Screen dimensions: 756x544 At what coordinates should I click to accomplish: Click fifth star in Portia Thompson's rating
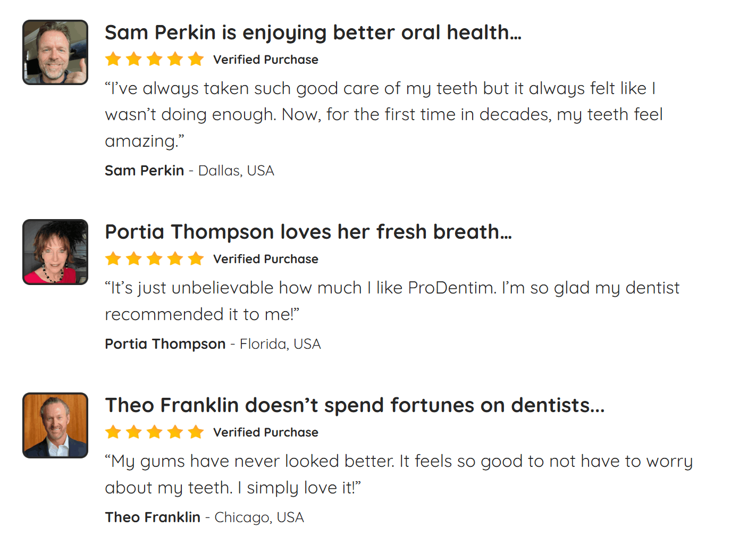pos(196,259)
